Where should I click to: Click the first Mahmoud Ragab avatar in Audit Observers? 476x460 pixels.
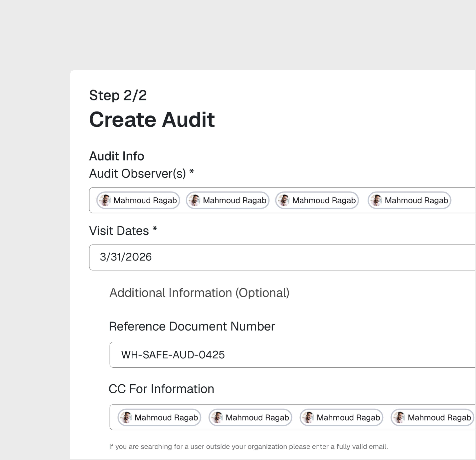pyautogui.click(x=105, y=200)
